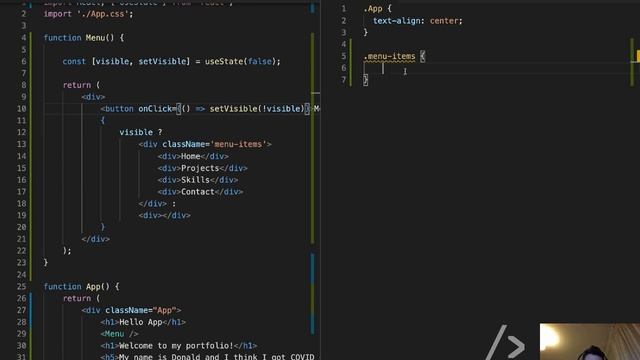
Task: Click the div className="App" line
Action: pos(131,310)
